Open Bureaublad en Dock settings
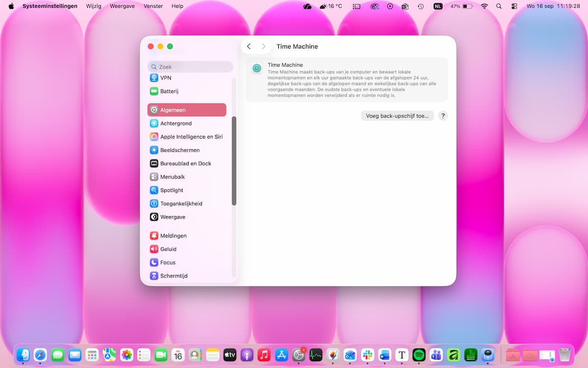The height and width of the screenshot is (368, 588). point(187,163)
